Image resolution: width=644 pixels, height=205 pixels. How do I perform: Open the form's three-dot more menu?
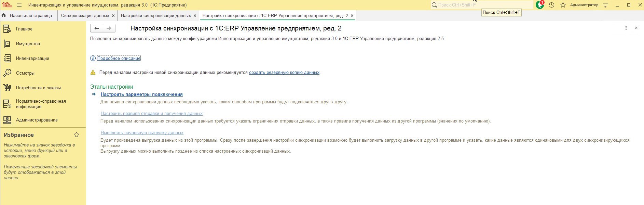coord(626,28)
